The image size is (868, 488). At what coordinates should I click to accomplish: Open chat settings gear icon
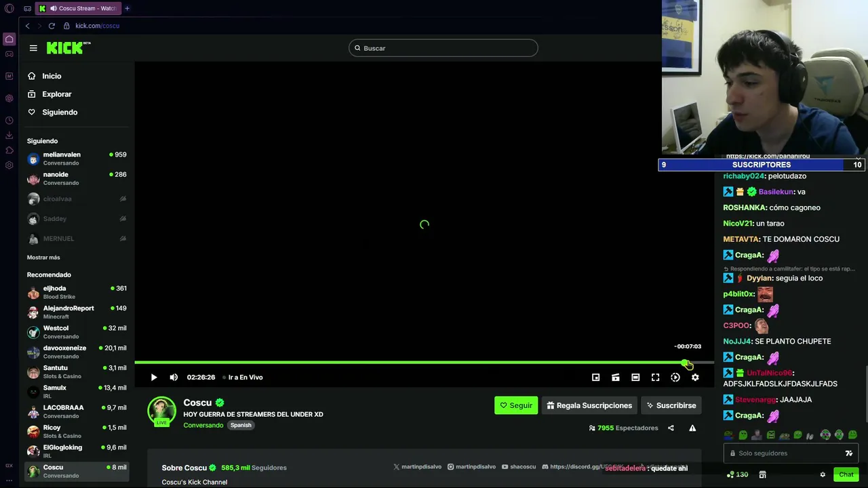click(x=823, y=474)
